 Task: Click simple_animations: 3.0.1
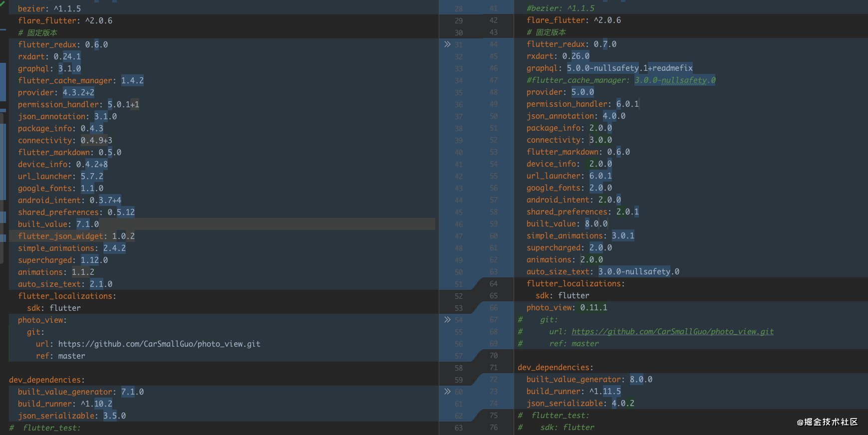click(x=580, y=235)
